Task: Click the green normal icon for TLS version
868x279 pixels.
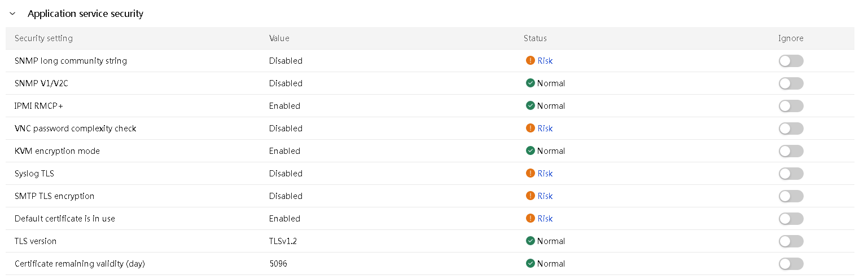Action: pos(530,241)
